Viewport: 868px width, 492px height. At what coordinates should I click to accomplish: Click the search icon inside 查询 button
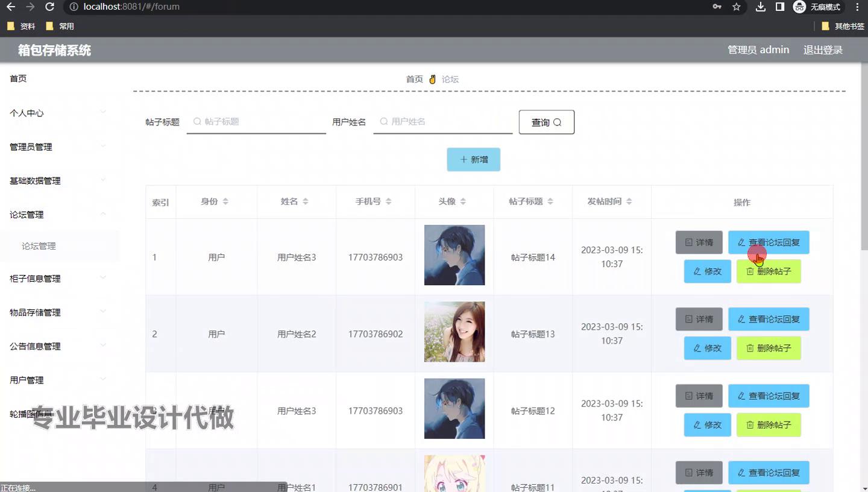pos(557,122)
